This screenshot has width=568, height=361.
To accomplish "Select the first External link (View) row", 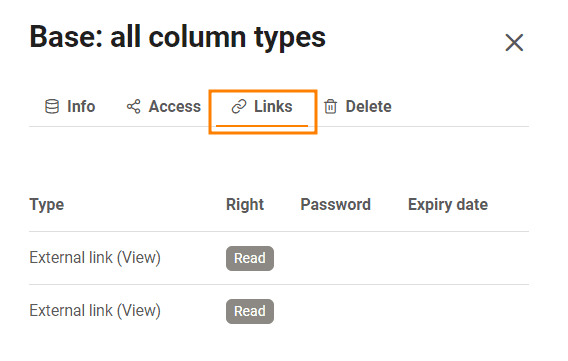I will [279, 258].
